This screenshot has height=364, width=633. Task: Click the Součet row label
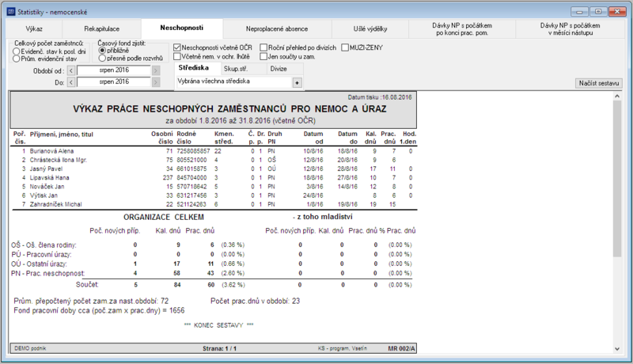(87, 285)
